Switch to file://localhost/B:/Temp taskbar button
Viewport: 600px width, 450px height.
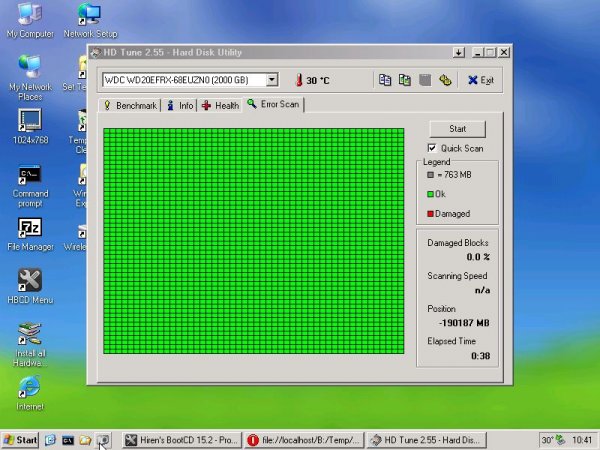tap(304, 440)
